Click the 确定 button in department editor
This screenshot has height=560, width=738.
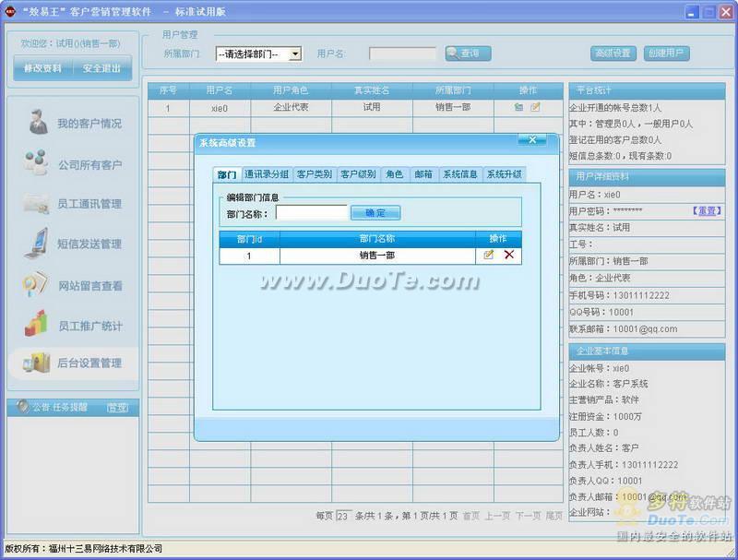click(375, 213)
